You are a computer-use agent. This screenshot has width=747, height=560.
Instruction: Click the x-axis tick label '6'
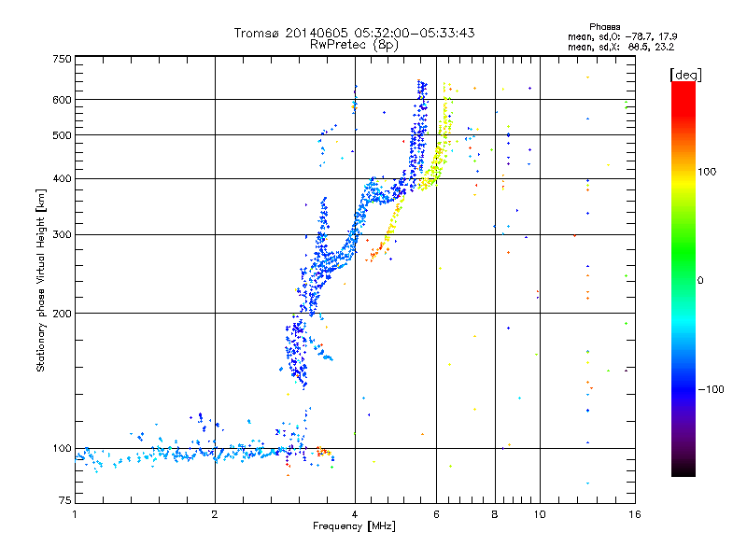pos(436,514)
